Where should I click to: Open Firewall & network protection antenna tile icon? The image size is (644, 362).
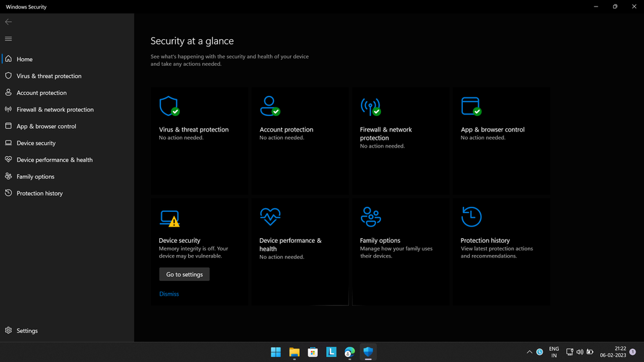(x=371, y=106)
